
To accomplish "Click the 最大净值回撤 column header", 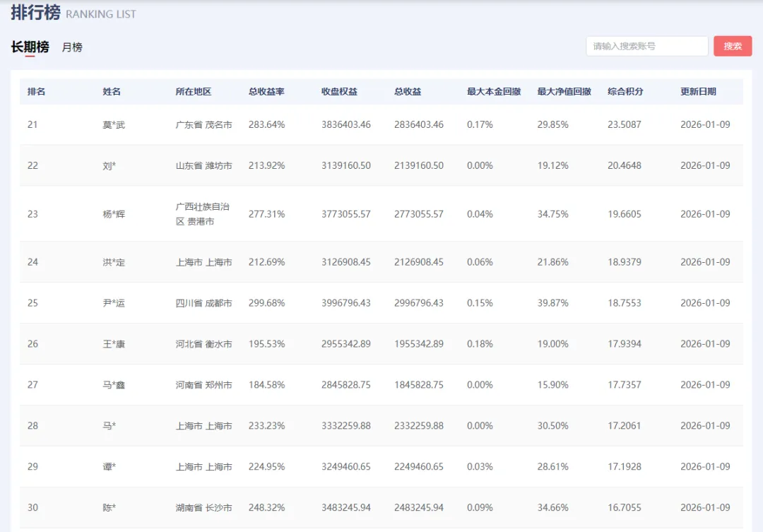I will pos(564,92).
